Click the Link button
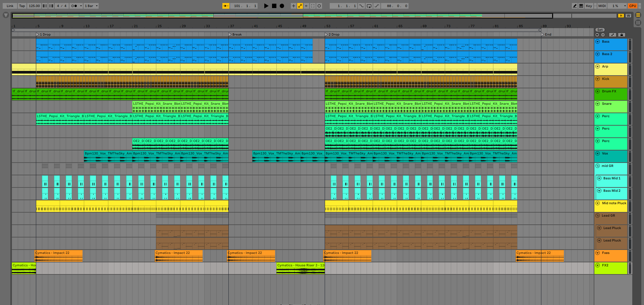 click(x=10, y=6)
